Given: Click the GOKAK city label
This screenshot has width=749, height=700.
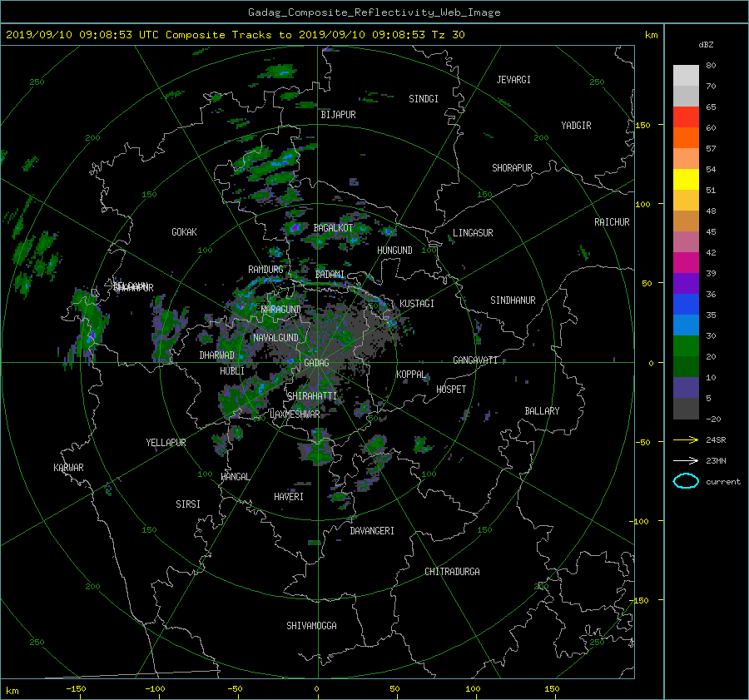Looking at the screenshot, I should [185, 231].
